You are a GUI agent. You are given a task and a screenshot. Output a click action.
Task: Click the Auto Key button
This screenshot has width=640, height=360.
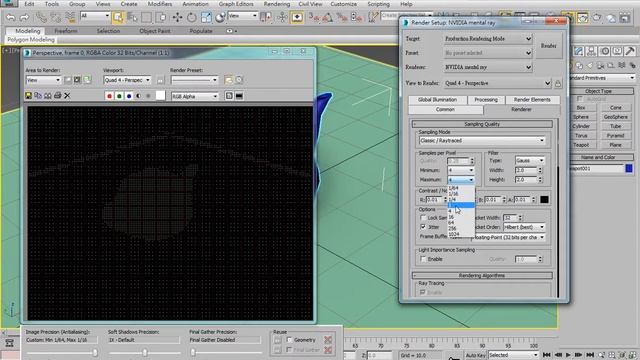(475, 356)
